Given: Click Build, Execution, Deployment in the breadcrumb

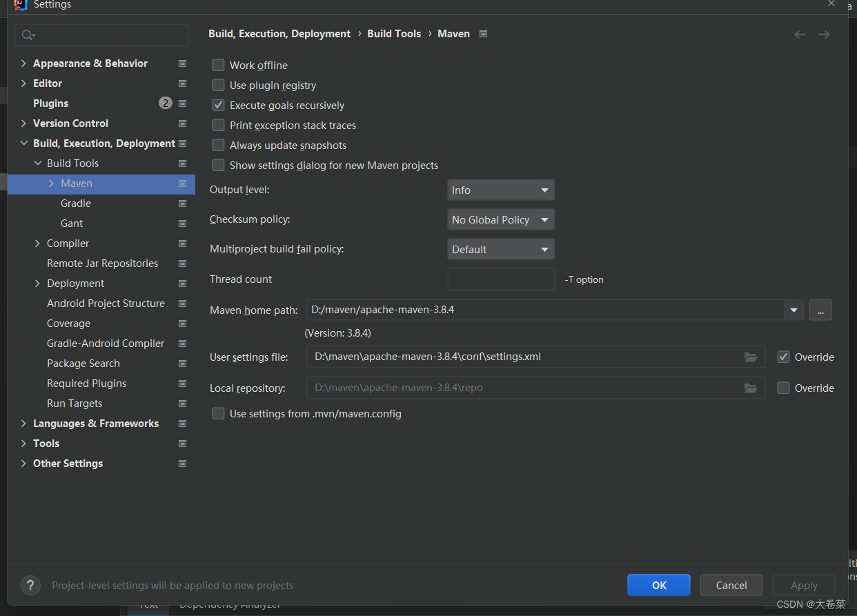Looking at the screenshot, I should pos(279,34).
